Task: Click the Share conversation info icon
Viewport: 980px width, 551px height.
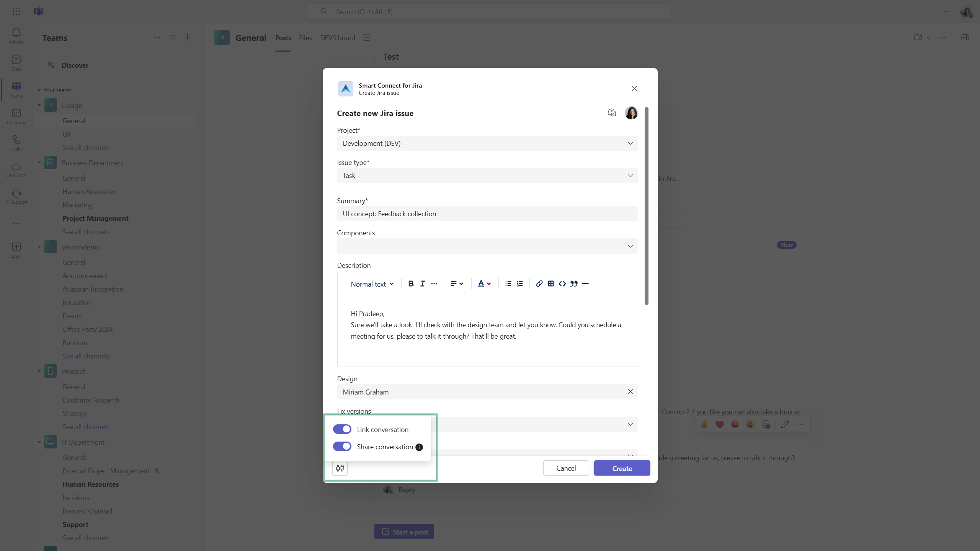Action: tap(419, 447)
